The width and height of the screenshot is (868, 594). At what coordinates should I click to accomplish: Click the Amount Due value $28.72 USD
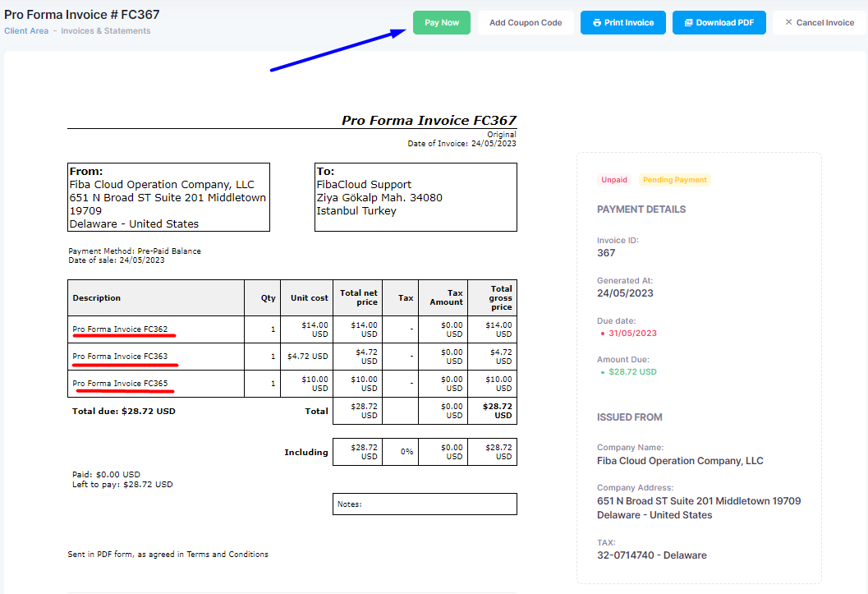click(x=633, y=372)
